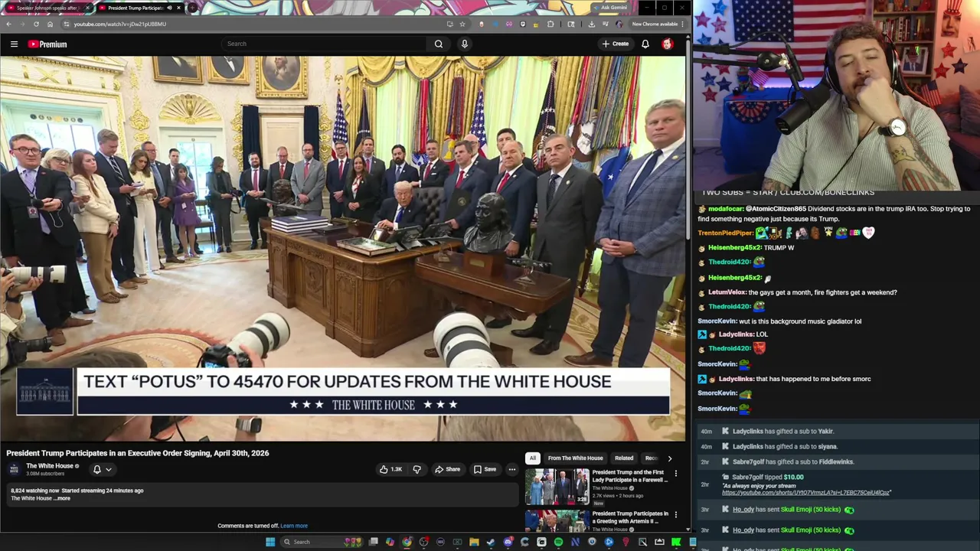
Task: Go to Chrome home page icon
Action: click(x=50, y=24)
